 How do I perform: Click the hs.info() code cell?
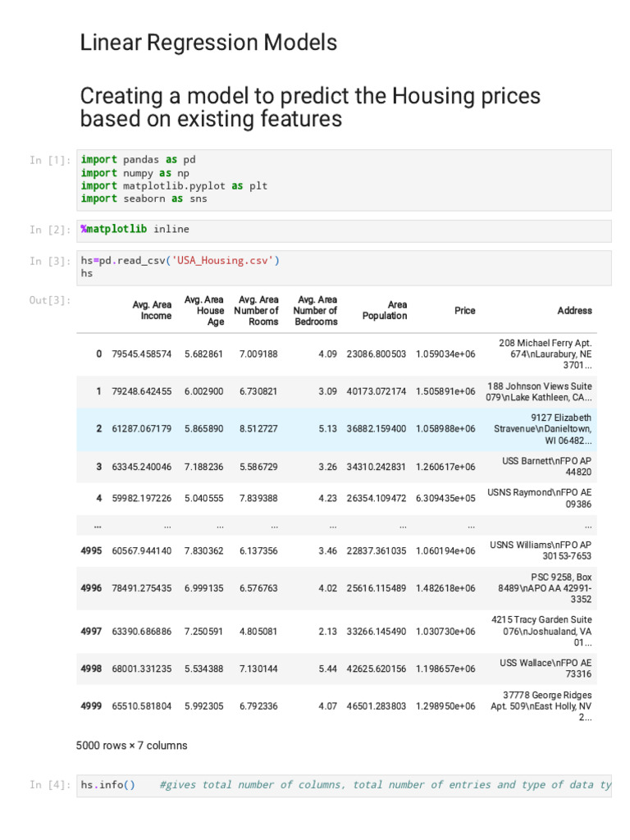click(344, 785)
